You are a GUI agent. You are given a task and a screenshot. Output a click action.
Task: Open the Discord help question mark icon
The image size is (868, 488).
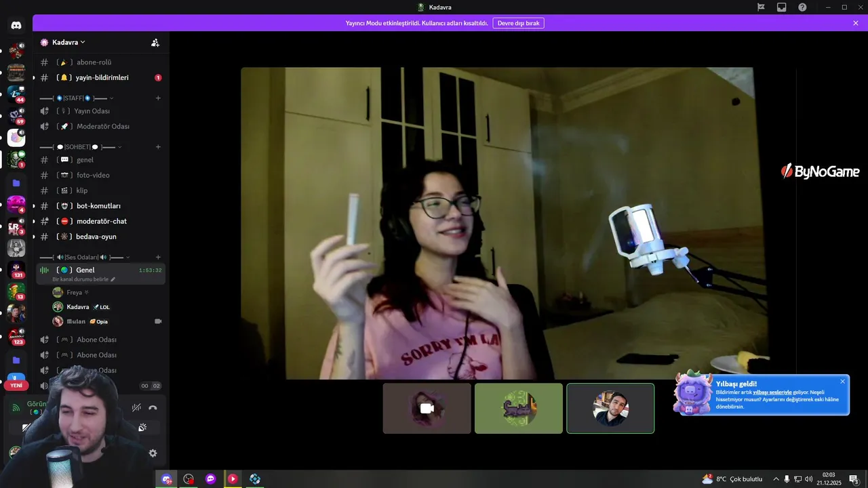802,7
